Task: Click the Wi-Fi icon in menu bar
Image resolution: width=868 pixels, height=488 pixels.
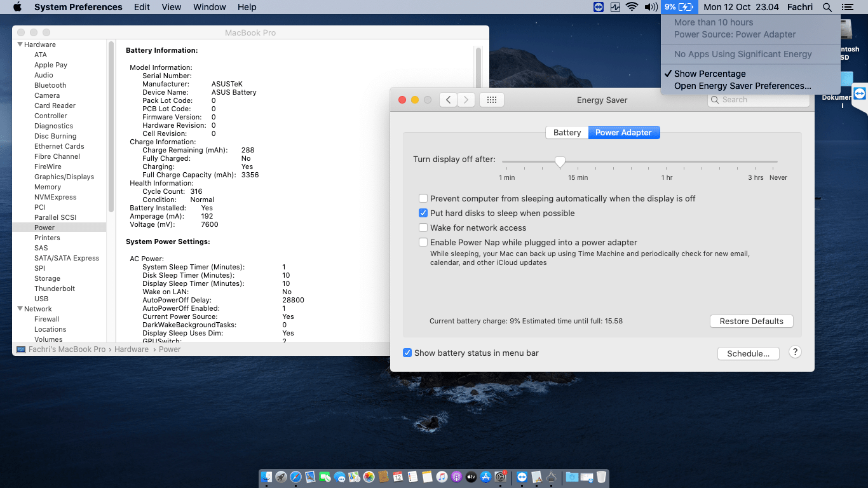Action: coord(632,7)
